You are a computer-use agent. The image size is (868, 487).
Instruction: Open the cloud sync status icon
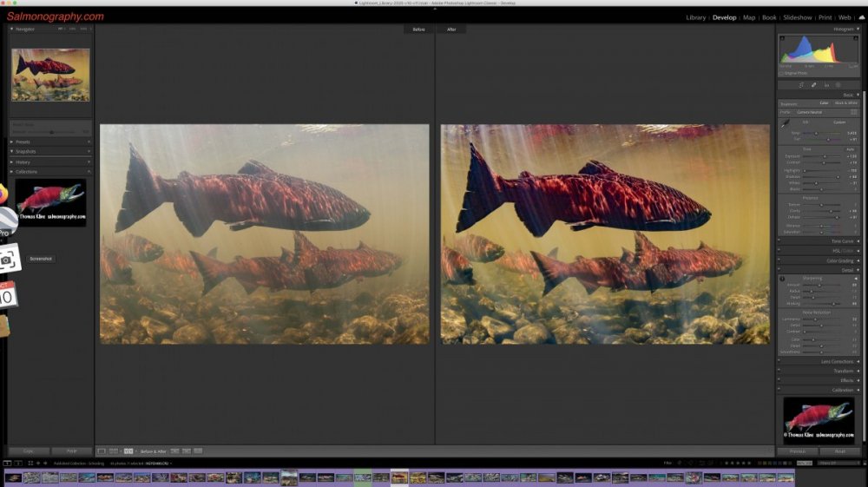tap(861, 17)
